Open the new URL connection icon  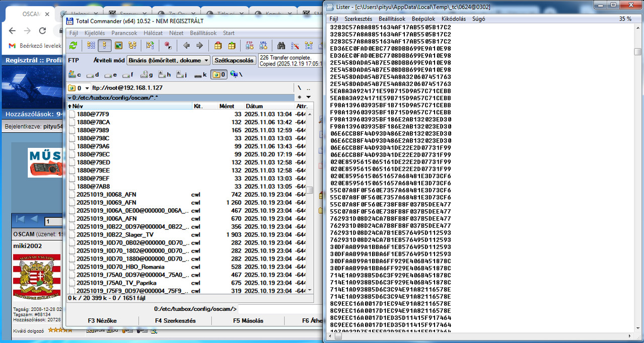point(263,46)
